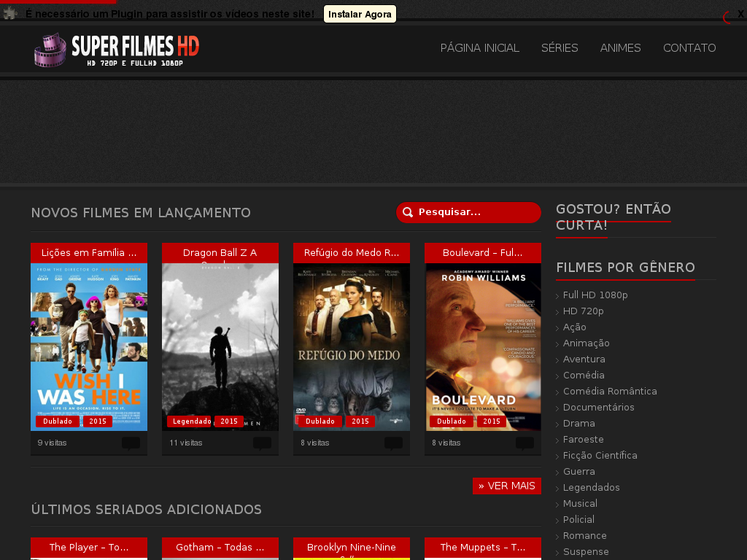747x560 pixels.
Task: Close the plugin notification bar
Action: [740, 15]
